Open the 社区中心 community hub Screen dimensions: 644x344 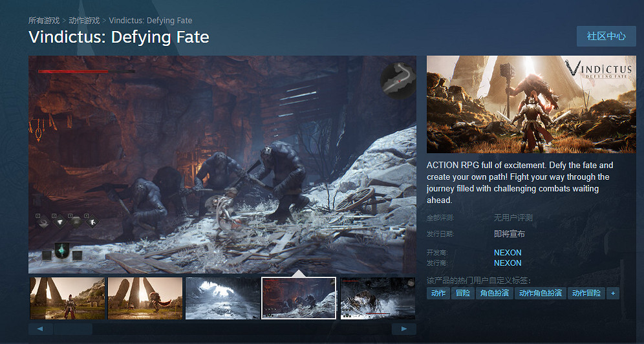click(606, 36)
